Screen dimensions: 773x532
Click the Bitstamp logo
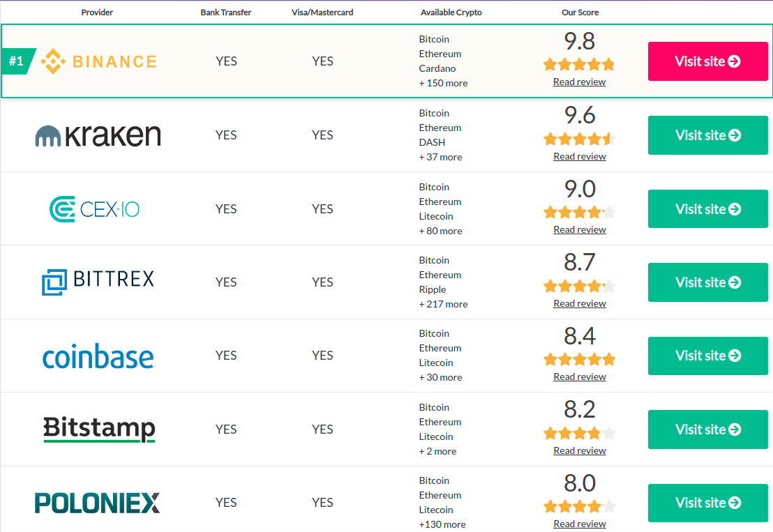(x=99, y=429)
